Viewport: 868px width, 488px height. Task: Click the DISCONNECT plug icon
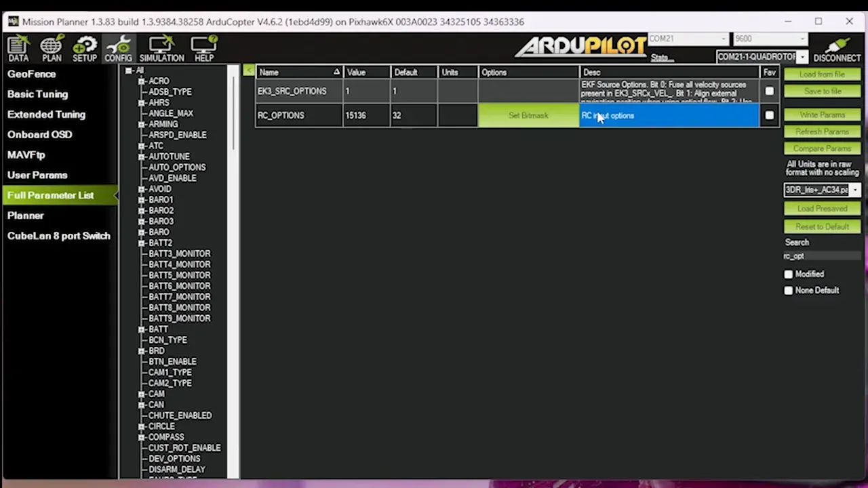pyautogui.click(x=837, y=48)
